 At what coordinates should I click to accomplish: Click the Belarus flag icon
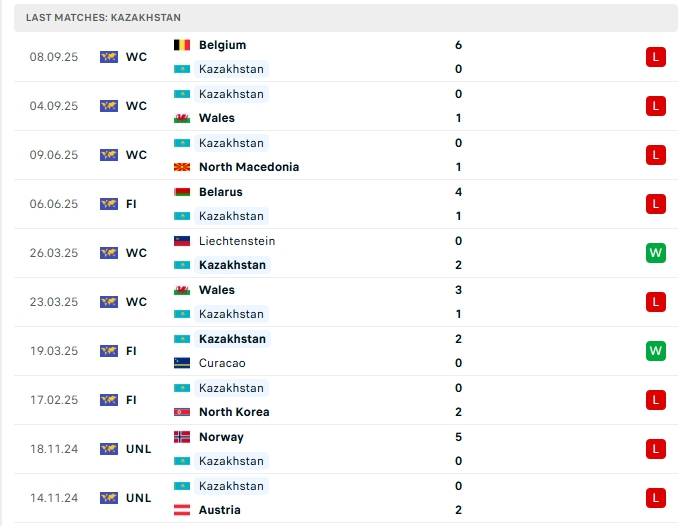tap(182, 192)
